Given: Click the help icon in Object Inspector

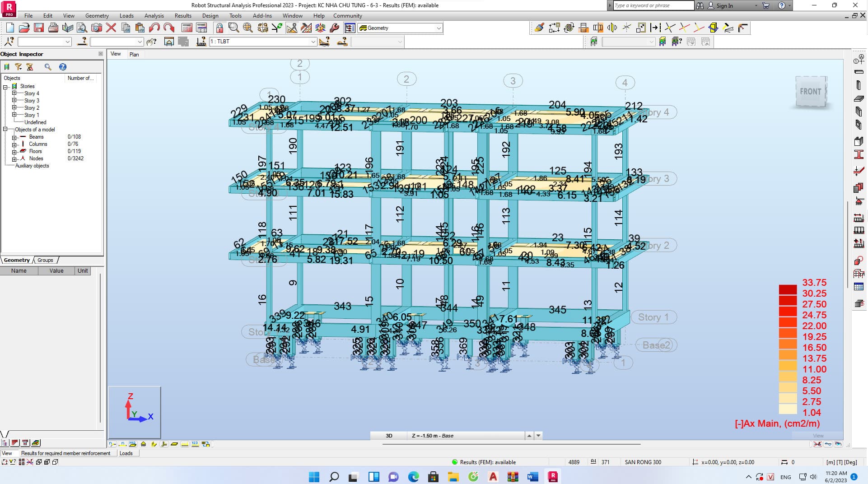Looking at the screenshot, I should (63, 67).
